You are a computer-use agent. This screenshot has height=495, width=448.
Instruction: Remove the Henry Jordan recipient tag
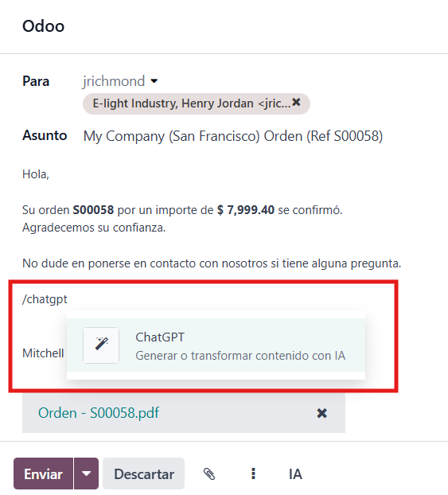tap(296, 103)
